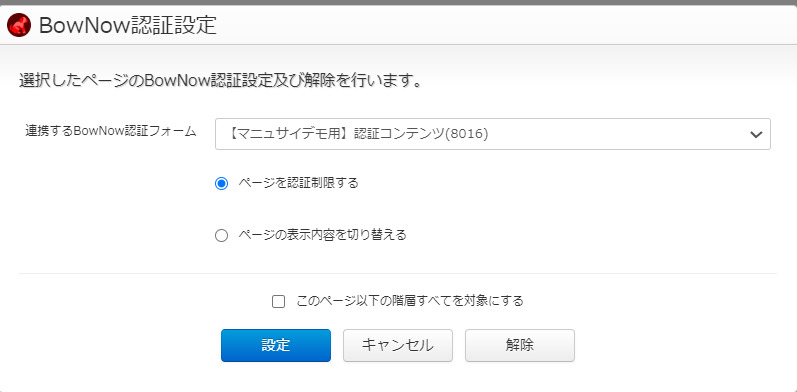Click the 解除 button
This screenshot has width=797, height=392.
[520, 346]
